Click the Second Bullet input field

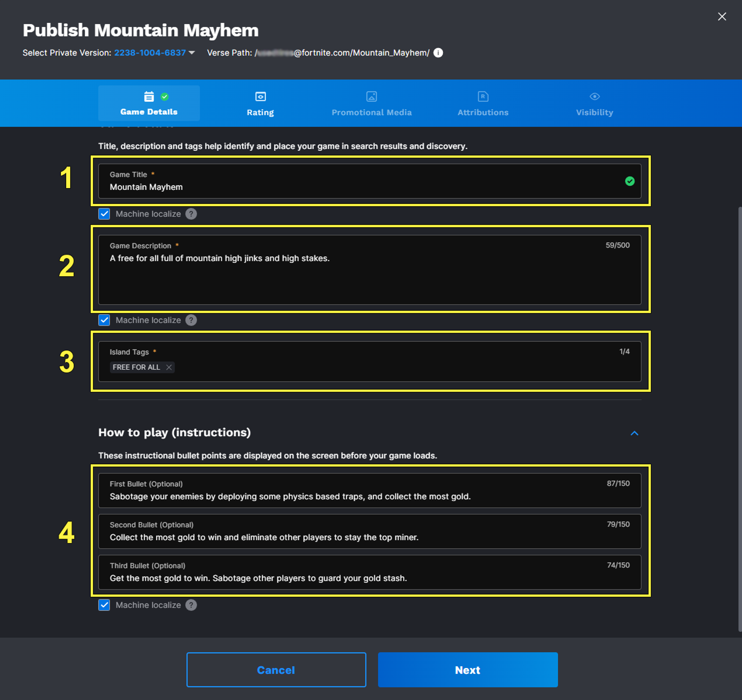pos(369,531)
